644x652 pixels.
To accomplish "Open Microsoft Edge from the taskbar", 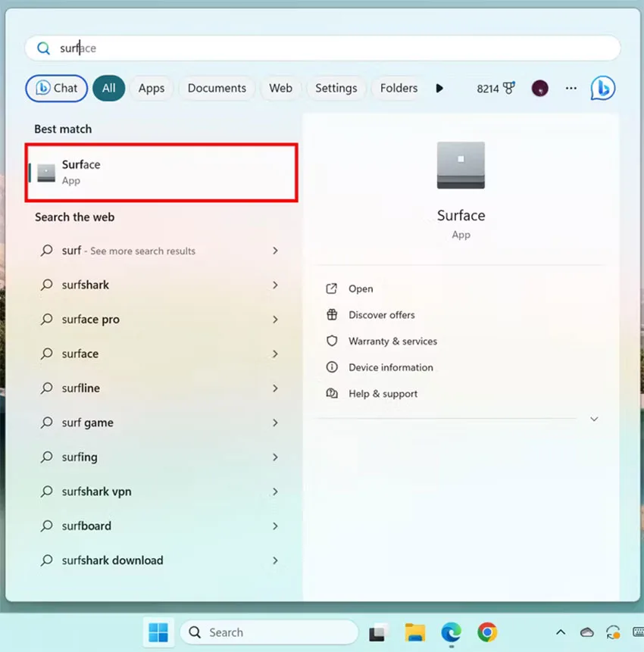I will [451, 632].
